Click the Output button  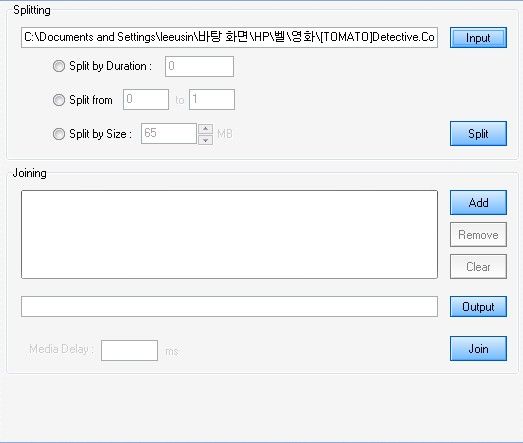pyautogui.click(x=478, y=307)
